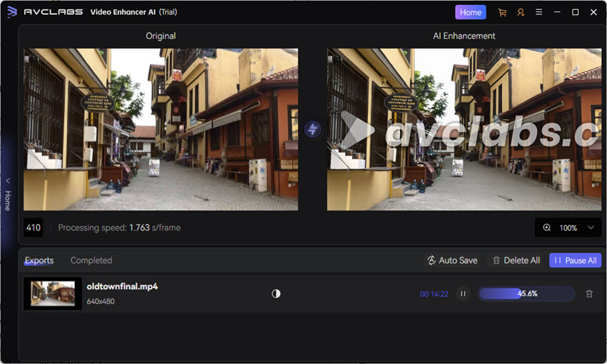Click the half-circle contrast icon in export row
Image resolution: width=607 pixels, height=364 pixels.
point(276,293)
